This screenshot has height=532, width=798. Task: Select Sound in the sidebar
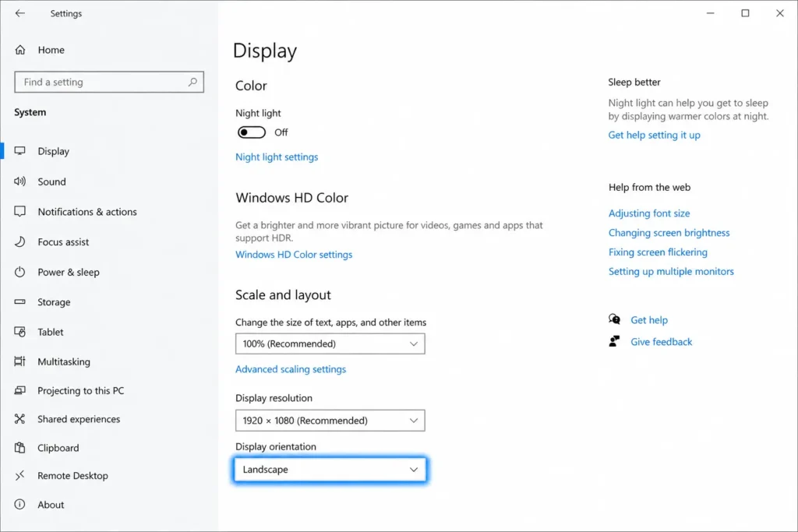point(51,181)
